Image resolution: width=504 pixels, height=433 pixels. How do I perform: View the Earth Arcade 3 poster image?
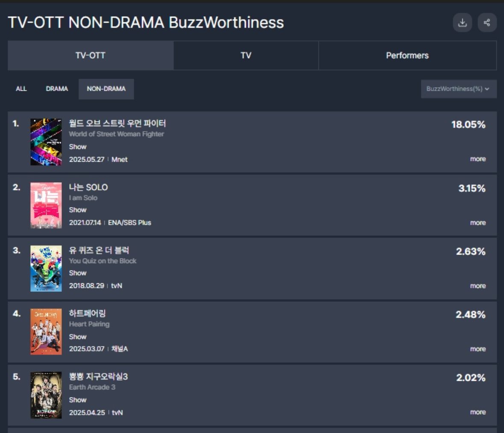pyautogui.click(x=46, y=395)
